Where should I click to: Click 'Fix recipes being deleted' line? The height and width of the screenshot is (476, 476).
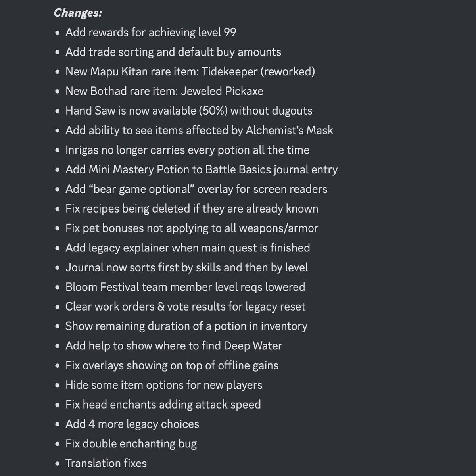click(192, 209)
